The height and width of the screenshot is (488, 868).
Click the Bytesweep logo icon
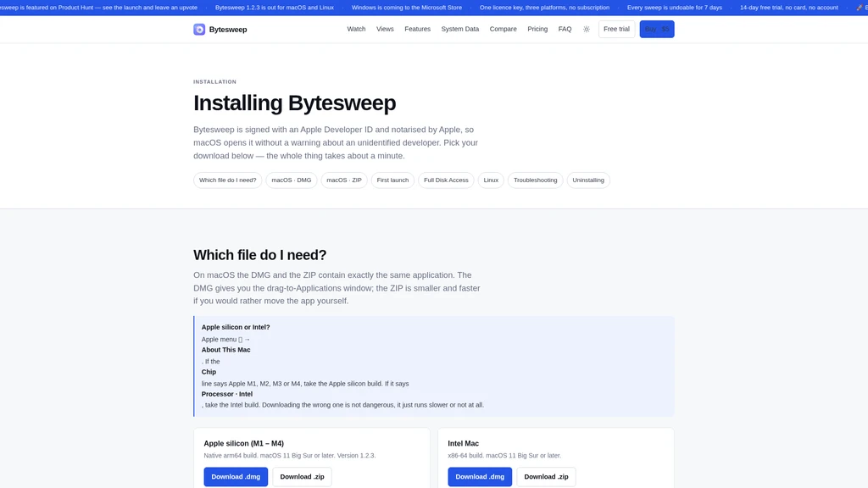click(x=199, y=30)
